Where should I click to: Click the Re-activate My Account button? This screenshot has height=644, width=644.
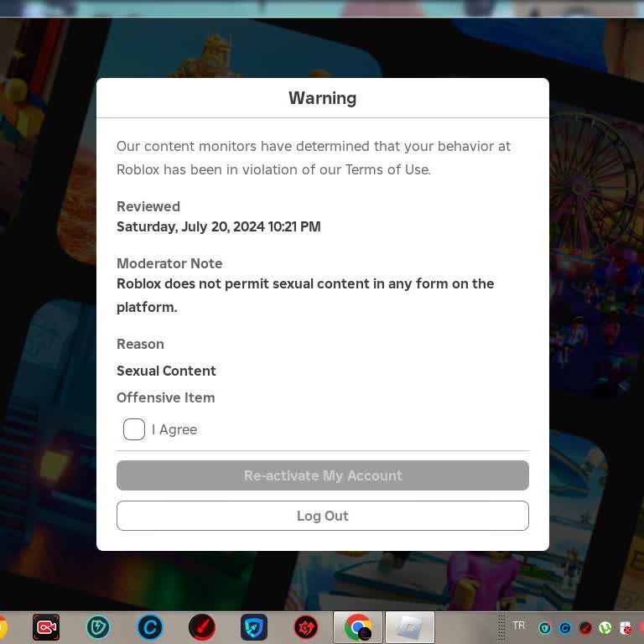coord(322,475)
